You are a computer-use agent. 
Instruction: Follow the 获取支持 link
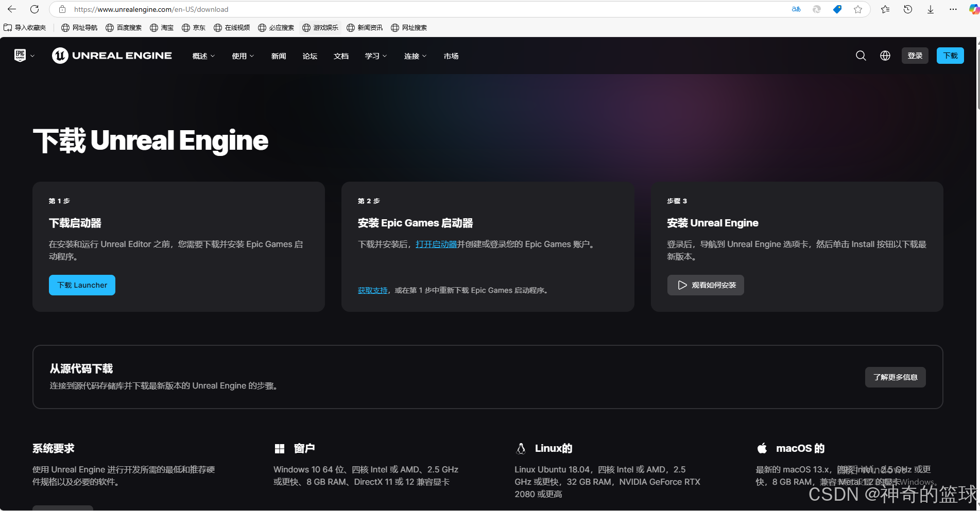click(x=373, y=291)
